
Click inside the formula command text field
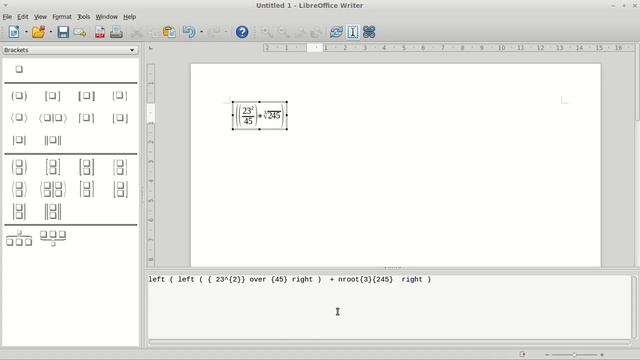pos(389,307)
